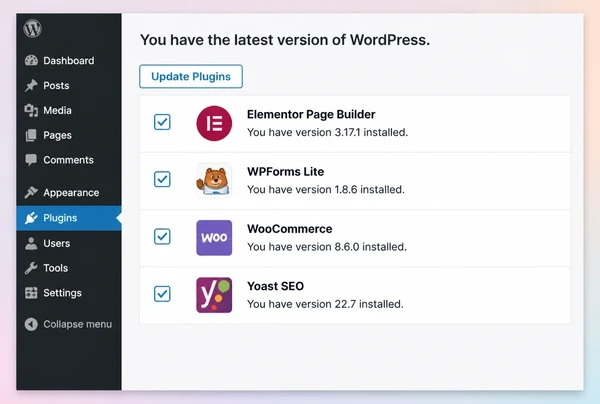Image resolution: width=600 pixels, height=404 pixels.
Task: Click the WPForms bear mascot logo
Action: click(x=214, y=181)
